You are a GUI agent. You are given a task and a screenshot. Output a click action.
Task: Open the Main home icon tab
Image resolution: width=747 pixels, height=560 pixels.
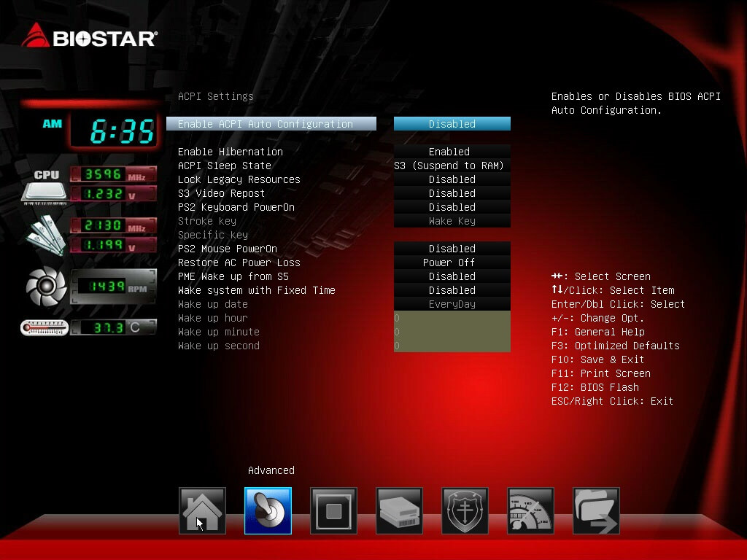(202, 510)
